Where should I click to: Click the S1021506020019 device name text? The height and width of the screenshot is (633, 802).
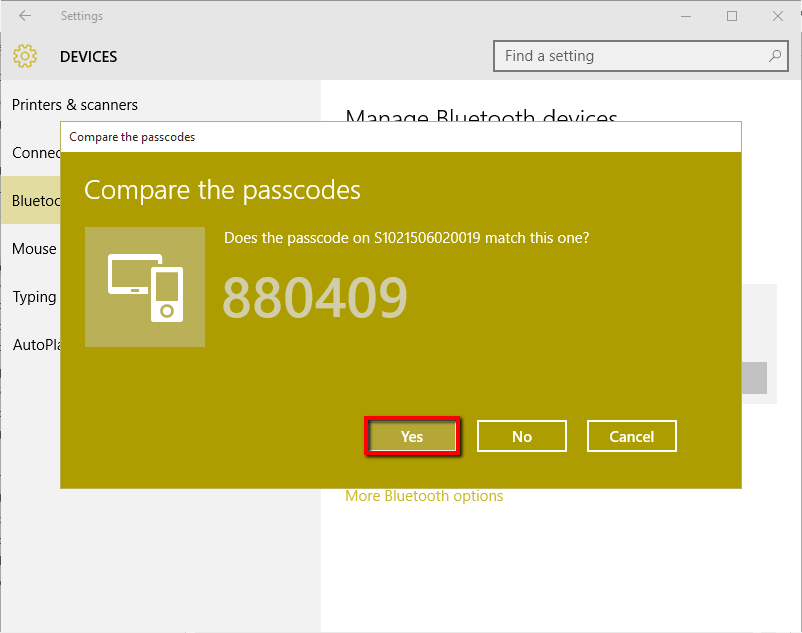tap(436, 238)
